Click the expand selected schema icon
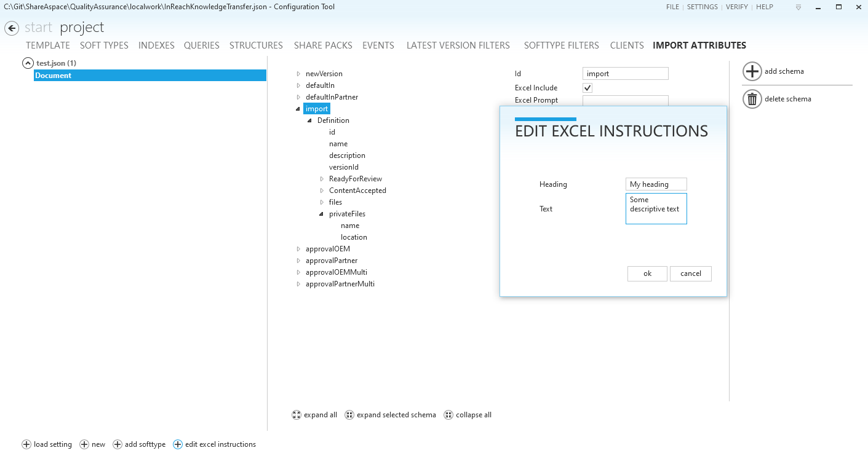Viewport: 868px width, 464px height. [349, 415]
